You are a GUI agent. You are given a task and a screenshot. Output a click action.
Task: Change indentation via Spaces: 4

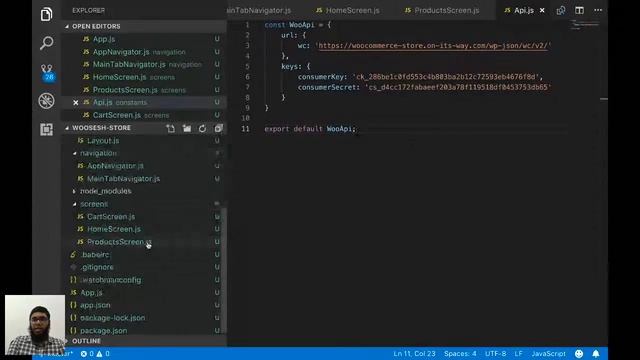pyautogui.click(x=460, y=354)
